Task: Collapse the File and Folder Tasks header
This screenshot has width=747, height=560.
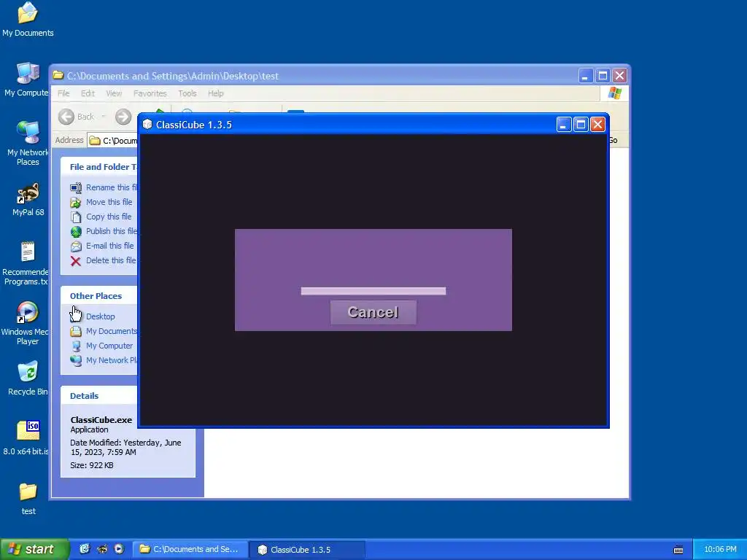Action: click(x=99, y=167)
